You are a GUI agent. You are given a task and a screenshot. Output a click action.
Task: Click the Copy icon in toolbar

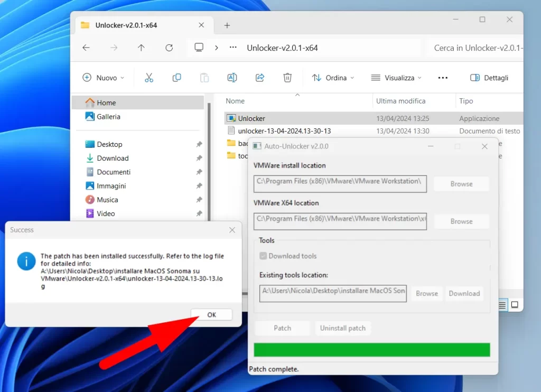click(x=176, y=78)
